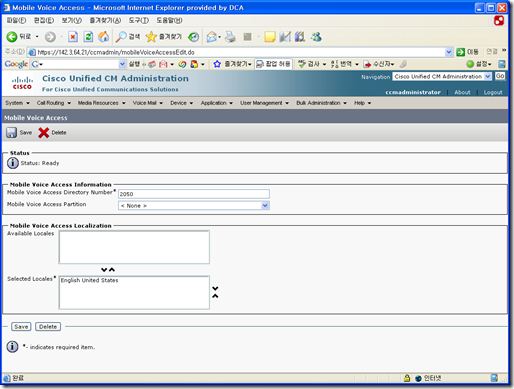Click the browser Forward arrow button
Screen dimensions: 514x389
[x=50, y=37]
